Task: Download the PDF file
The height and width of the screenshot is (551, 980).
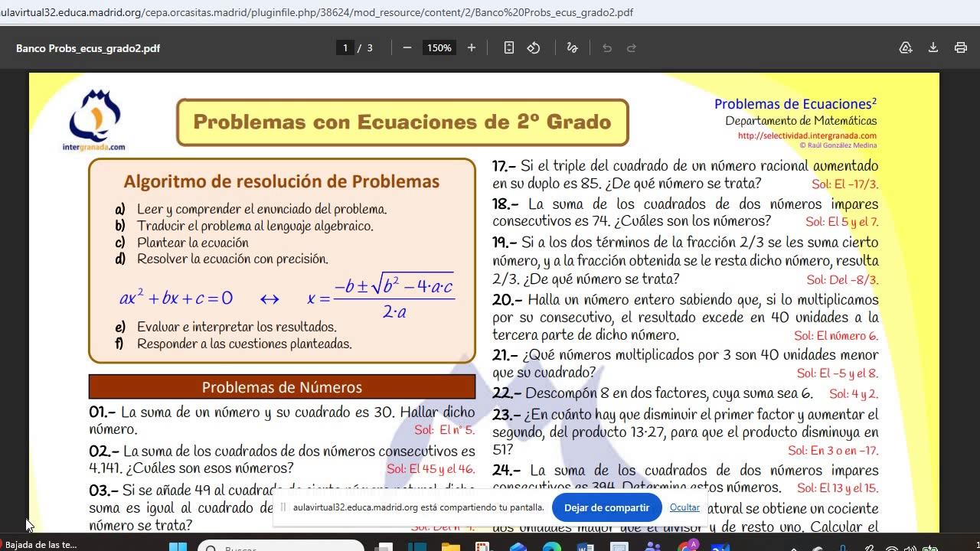Action: coord(933,47)
